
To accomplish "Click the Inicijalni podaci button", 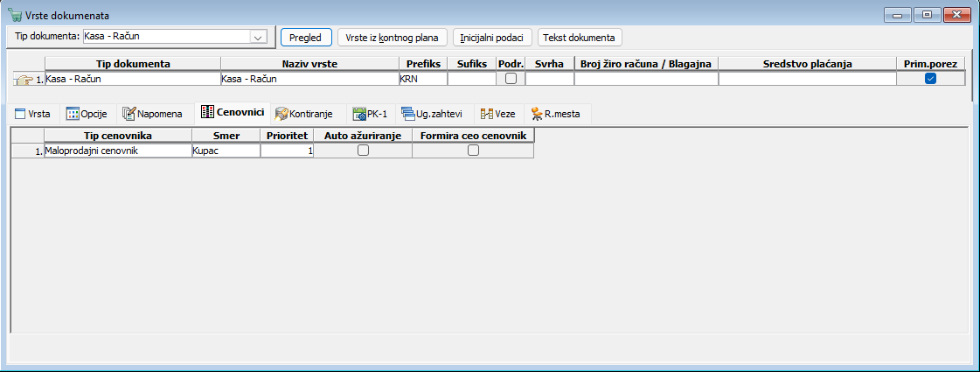I will pyautogui.click(x=492, y=37).
